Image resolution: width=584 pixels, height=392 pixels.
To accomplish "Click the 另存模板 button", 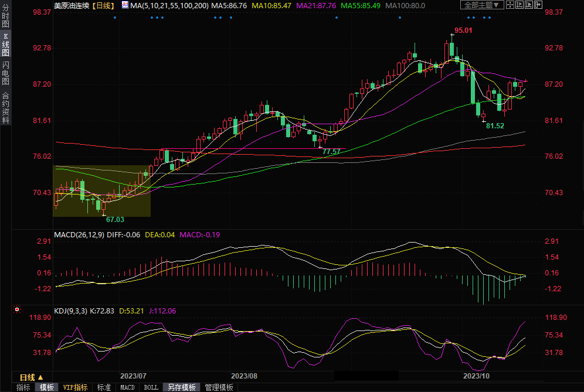I will [x=181, y=387].
